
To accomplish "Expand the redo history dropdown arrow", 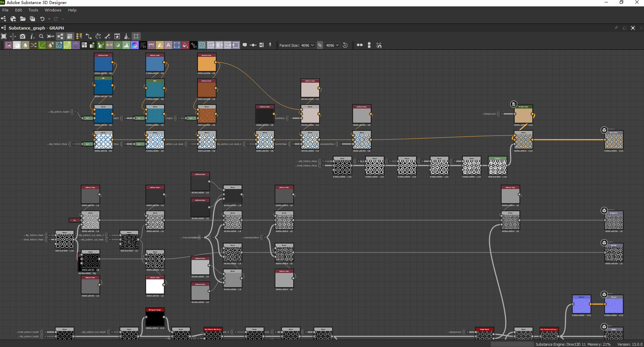I will 63,19.
